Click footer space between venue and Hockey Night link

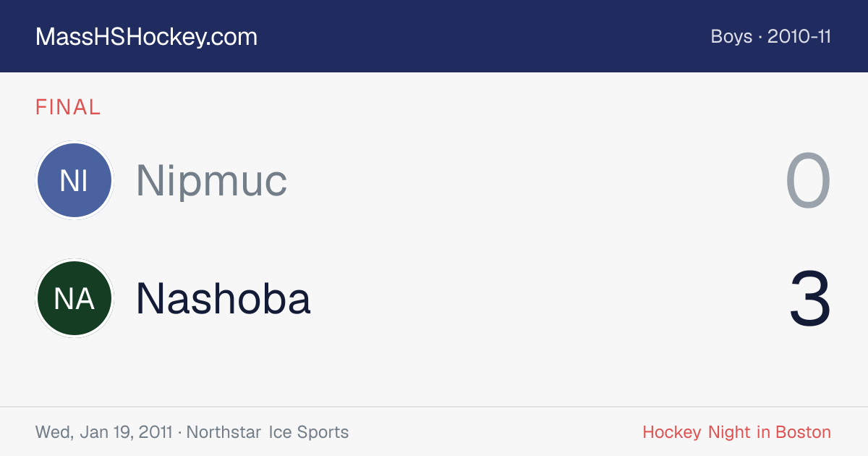click(x=495, y=432)
